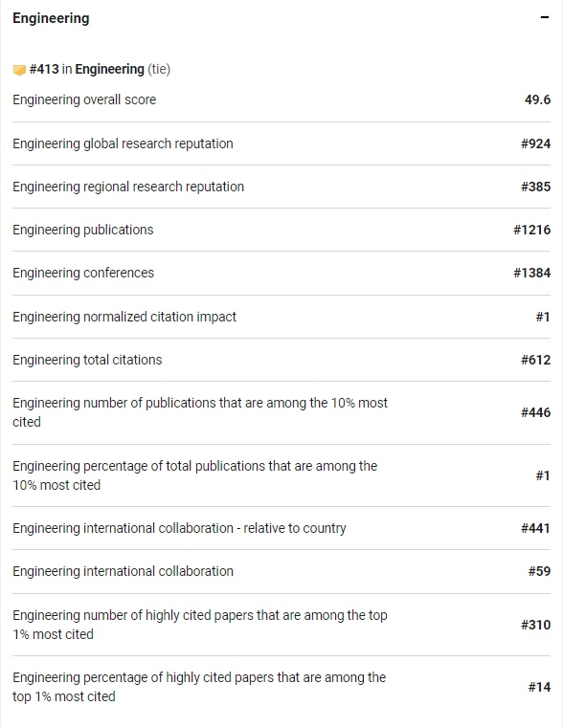Viewport: 563px width, 728px height.
Task: Click the Engineering section heading
Action: (x=51, y=18)
